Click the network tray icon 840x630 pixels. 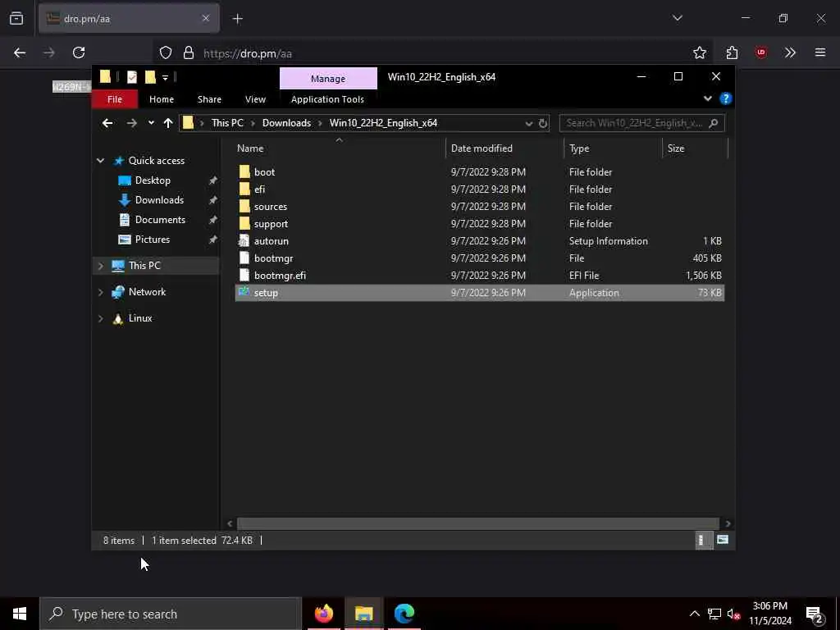pos(714,614)
